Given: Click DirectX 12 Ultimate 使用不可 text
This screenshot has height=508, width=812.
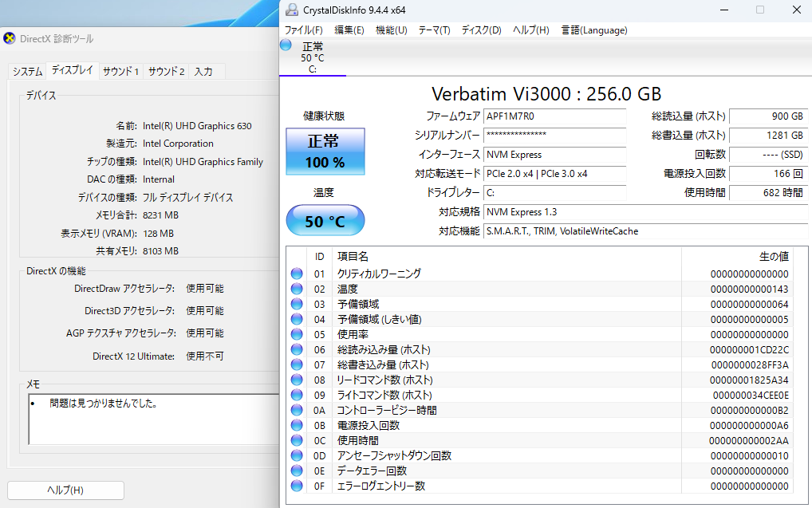Looking at the screenshot, I should (205, 356).
